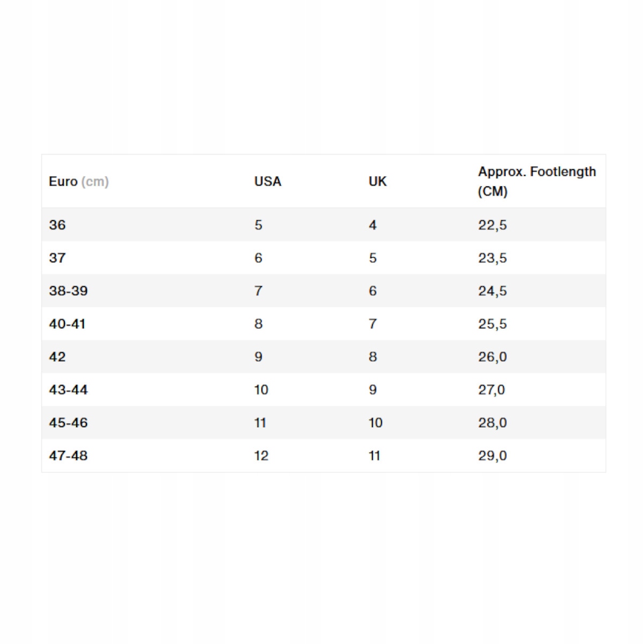Click footlength value 25,5

(x=492, y=324)
